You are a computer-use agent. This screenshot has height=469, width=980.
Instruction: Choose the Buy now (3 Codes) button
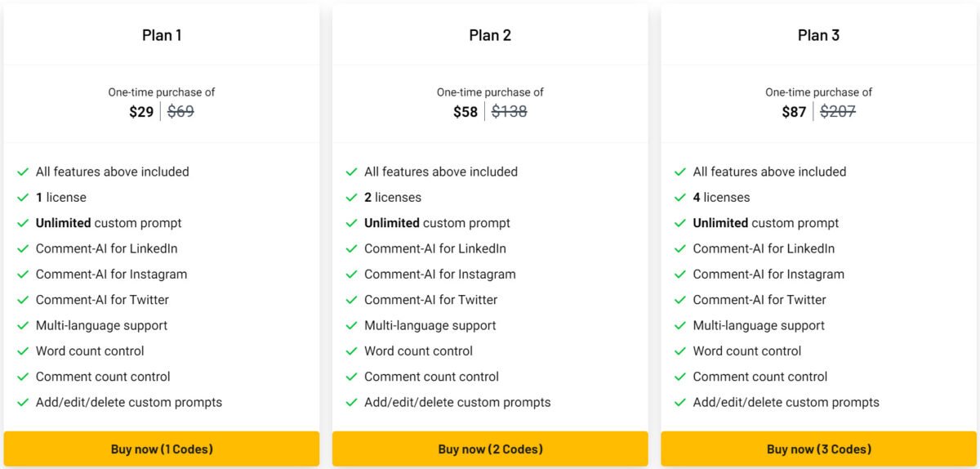(818, 449)
